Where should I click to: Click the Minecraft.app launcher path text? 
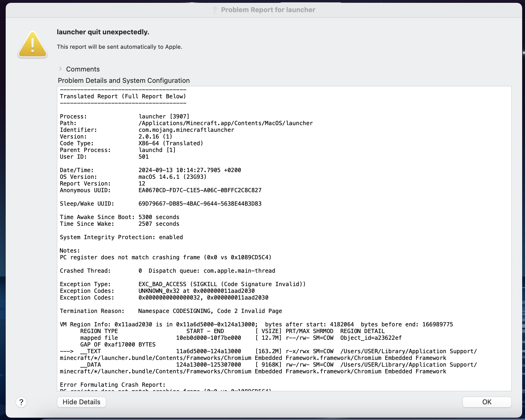click(x=225, y=123)
